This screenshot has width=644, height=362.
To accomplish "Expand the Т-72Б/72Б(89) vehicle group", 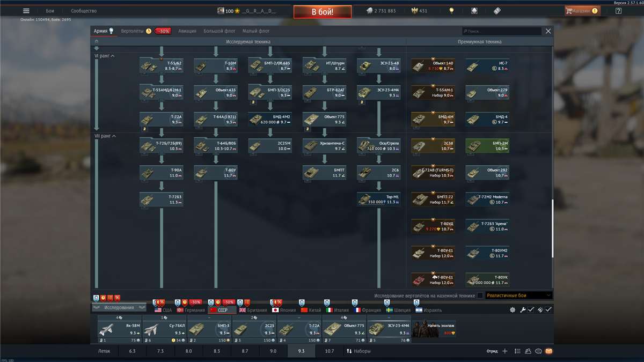I will tap(161, 146).
